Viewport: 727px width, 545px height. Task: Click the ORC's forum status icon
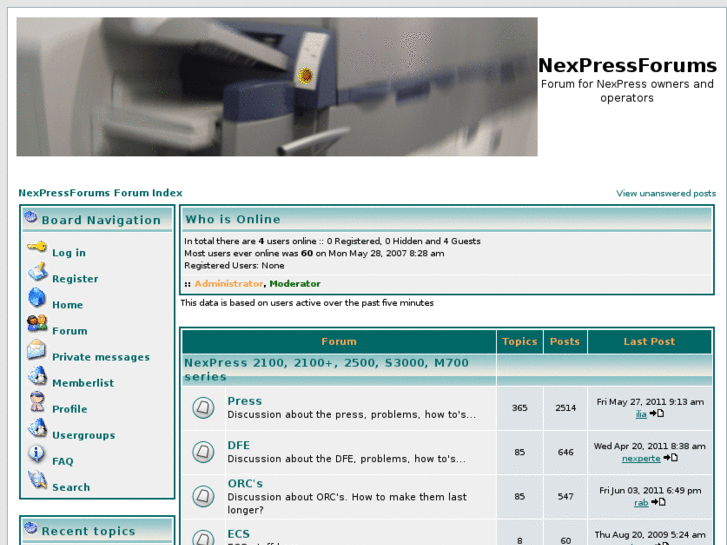203,496
